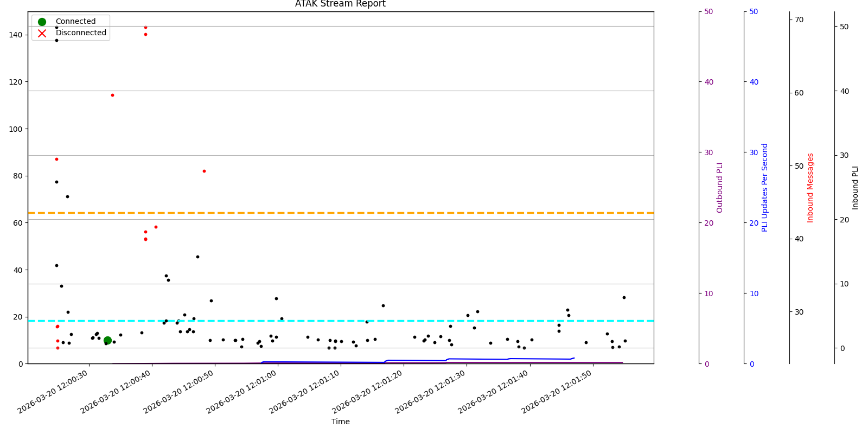Click the green Connected legend marker

(42, 22)
